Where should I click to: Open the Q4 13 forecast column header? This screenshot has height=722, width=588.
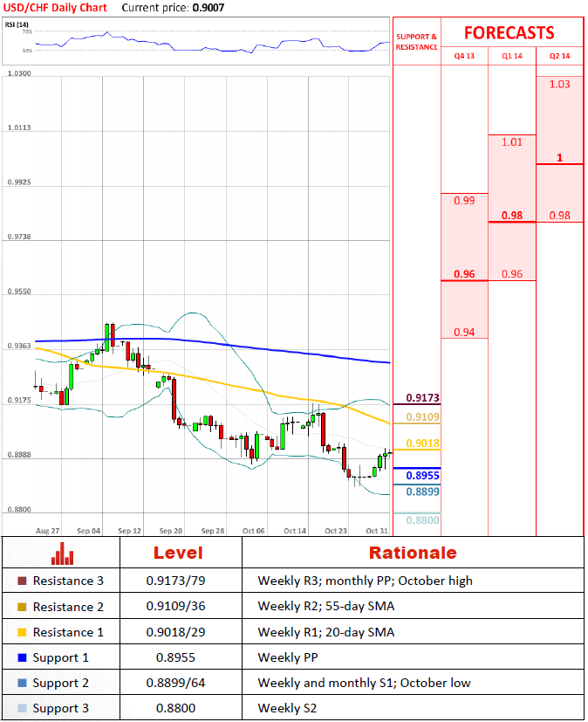(x=464, y=56)
